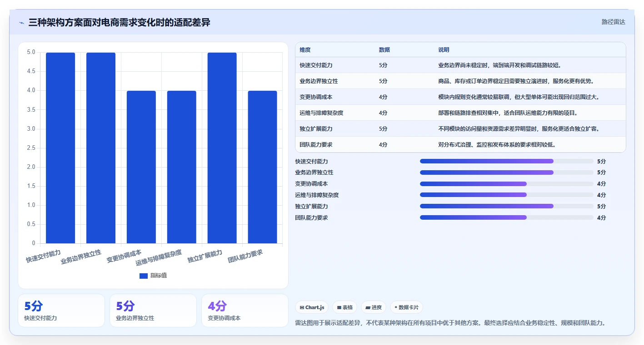Screen dimensions: 644x345
Task: Click the 运维与排障复杂度 x-axis label in chart
Action: (x=159, y=258)
